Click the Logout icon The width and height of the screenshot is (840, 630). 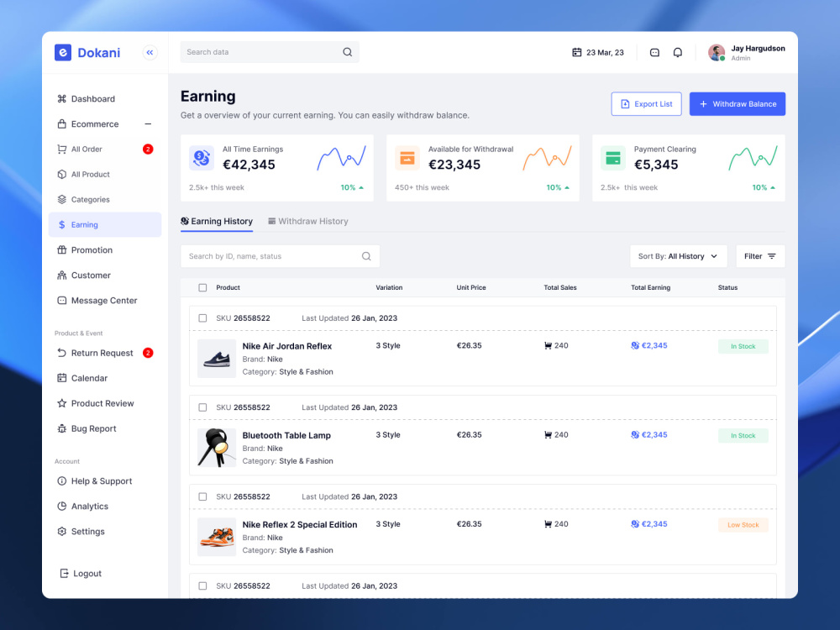(64, 573)
